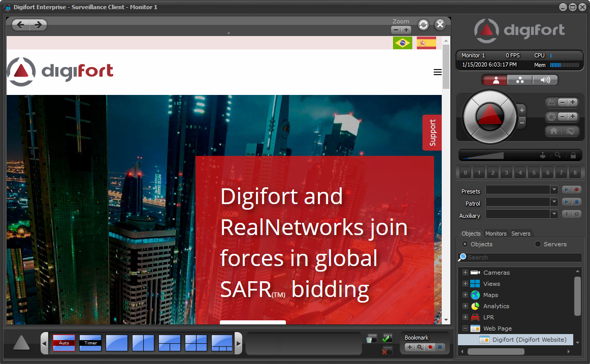Select the Timer layout thumbnail
590x364 pixels.
point(90,343)
